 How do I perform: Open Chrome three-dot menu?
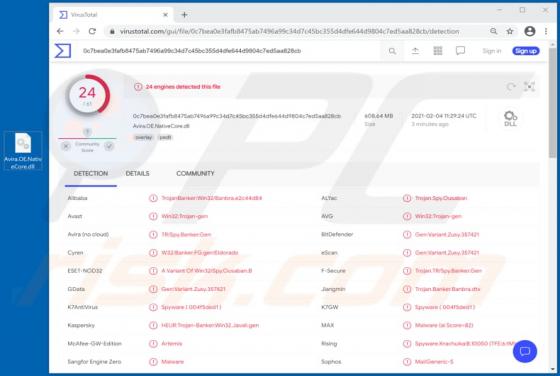(x=546, y=31)
